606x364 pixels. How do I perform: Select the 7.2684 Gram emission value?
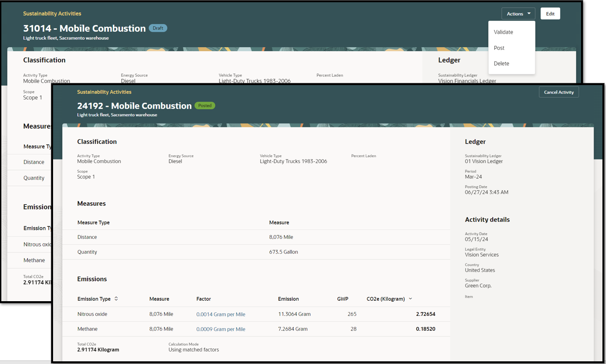click(x=293, y=329)
